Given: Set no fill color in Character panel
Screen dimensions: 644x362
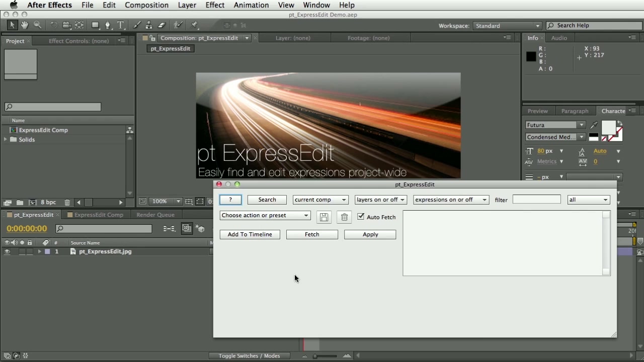Looking at the screenshot, I should click(604, 138).
